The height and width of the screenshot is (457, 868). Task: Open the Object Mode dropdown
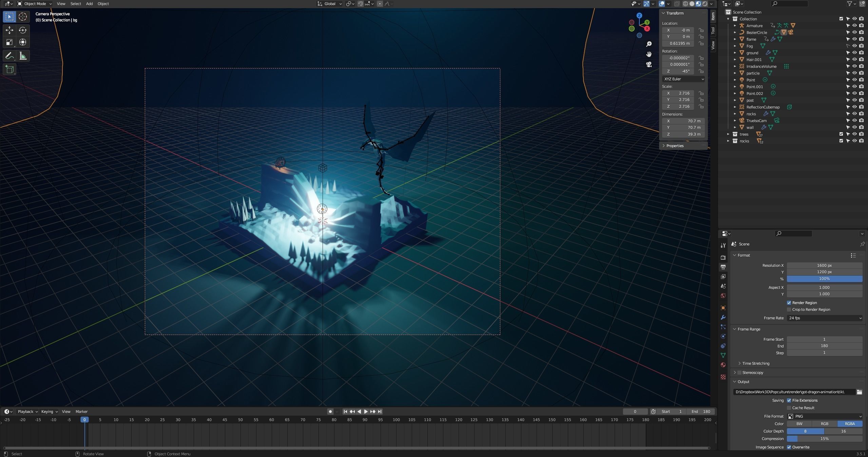coord(35,4)
